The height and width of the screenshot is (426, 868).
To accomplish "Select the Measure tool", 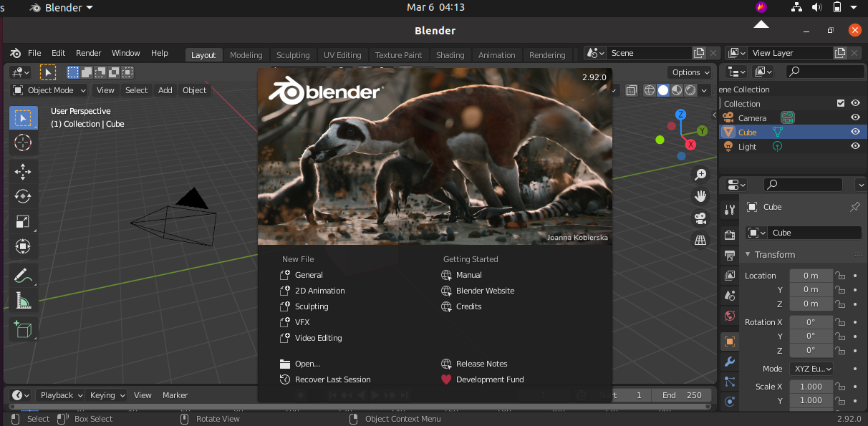I will (x=23, y=301).
